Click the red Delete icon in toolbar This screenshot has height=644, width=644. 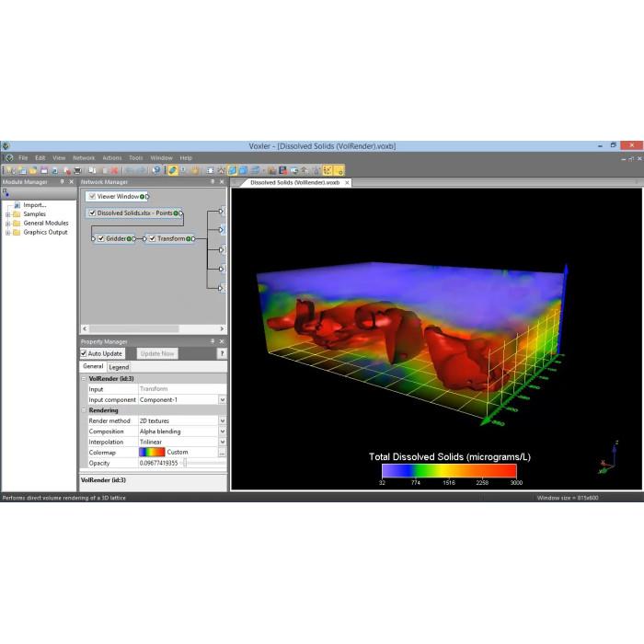(114, 170)
